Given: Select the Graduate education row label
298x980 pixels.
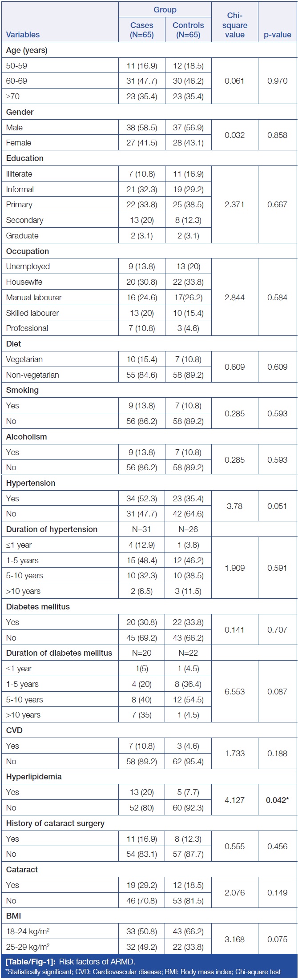Looking at the screenshot, I should pyautogui.click(x=22, y=236).
